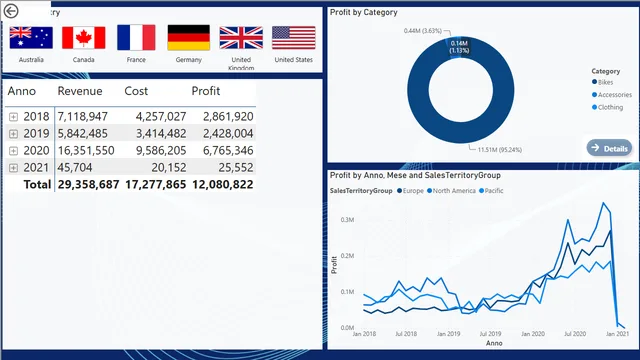The image size is (640, 360).
Task: Select the Canada flag
Action: [x=84, y=38]
